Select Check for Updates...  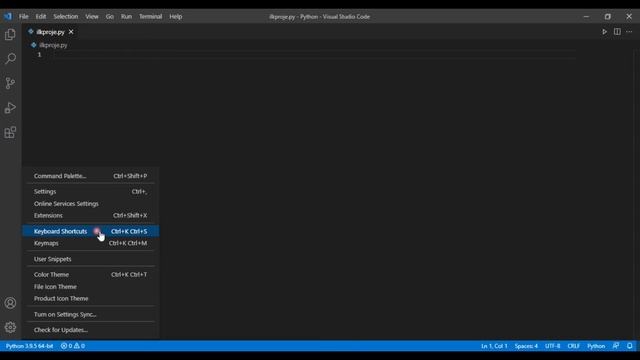point(91,330)
